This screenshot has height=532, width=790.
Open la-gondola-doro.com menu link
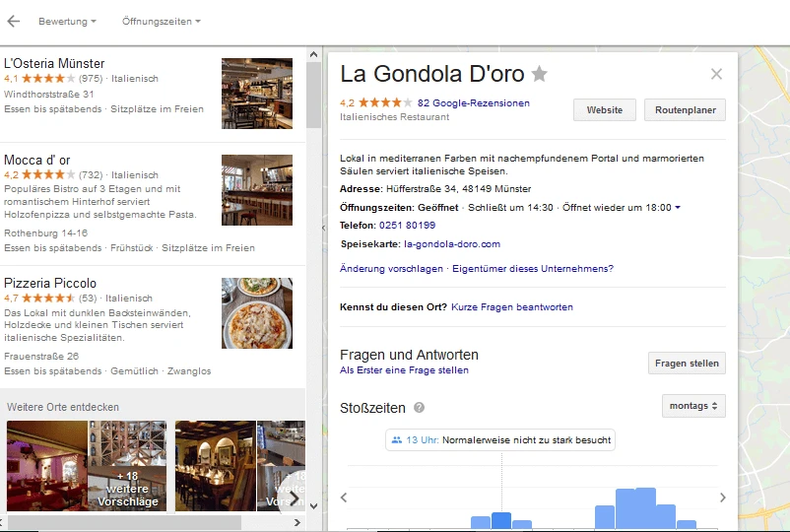tap(452, 244)
